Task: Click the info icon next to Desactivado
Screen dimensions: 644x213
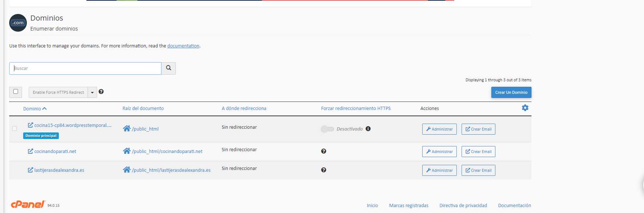Action: tap(368, 129)
